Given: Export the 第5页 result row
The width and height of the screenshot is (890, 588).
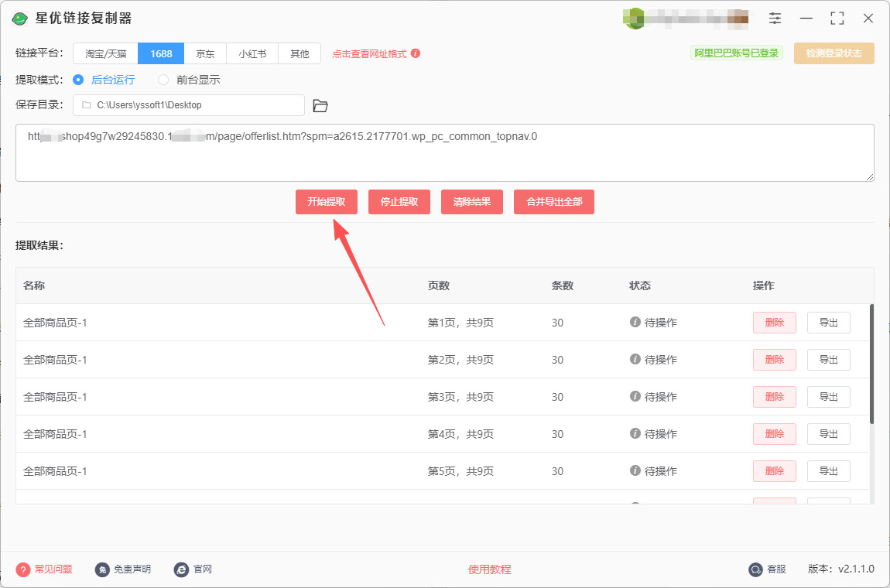Looking at the screenshot, I should coord(829,471).
